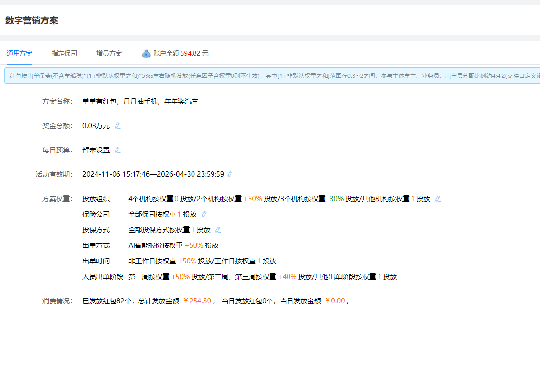Click the 奖金总额 label
This screenshot has width=540, height=392.
57,126
